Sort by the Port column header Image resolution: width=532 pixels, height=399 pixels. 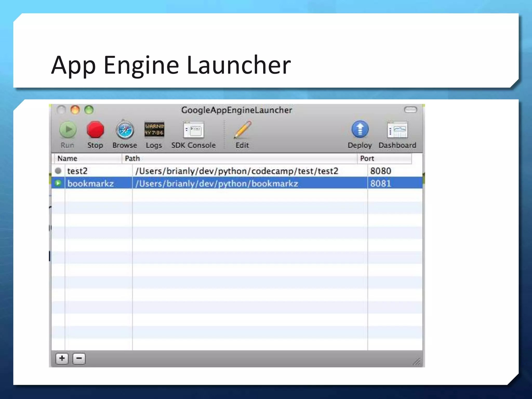pyautogui.click(x=384, y=158)
